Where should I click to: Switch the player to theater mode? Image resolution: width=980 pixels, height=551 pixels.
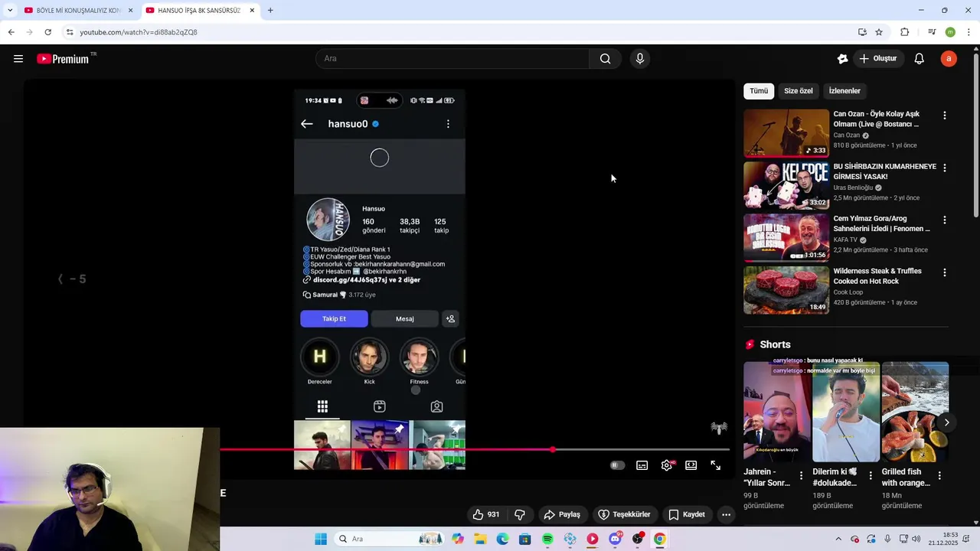click(691, 465)
